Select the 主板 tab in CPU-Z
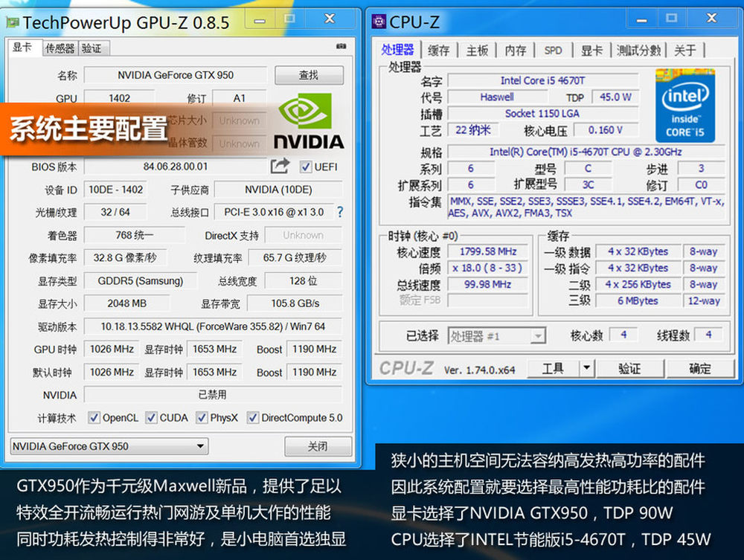The image size is (744, 560). (x=477, y=51)
